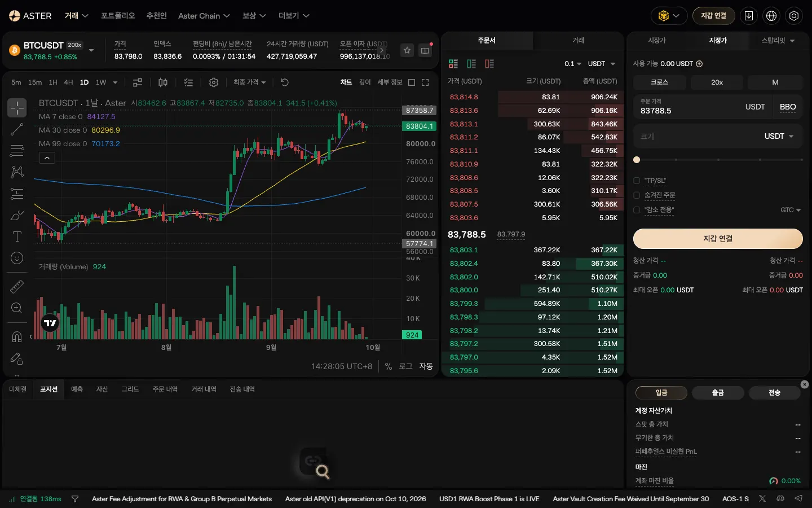The height and width of the screenshot is (508, 812).
Task: Activate the zoom-in chart tool
Action: point(17,308)
